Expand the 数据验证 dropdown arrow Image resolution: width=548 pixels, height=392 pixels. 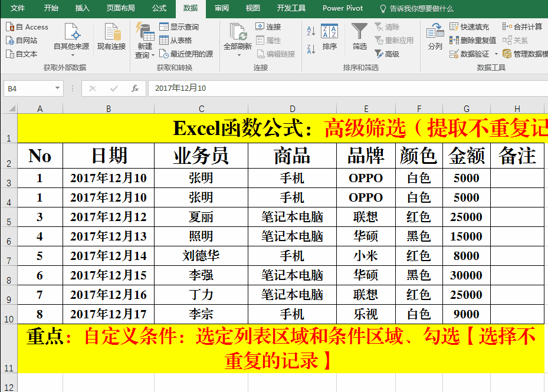pos(496,54)
